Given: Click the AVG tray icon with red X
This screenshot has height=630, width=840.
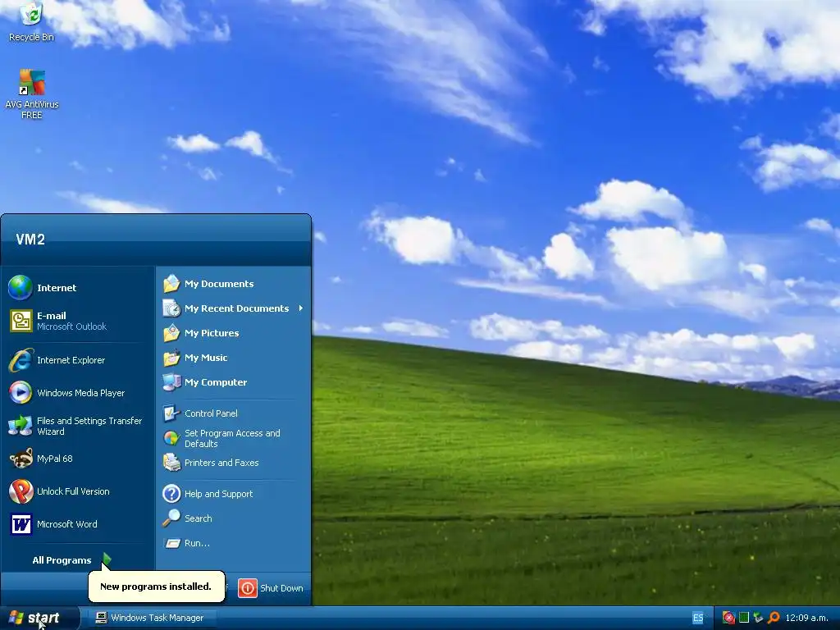Looking at the screenshot, I should 728,618.
